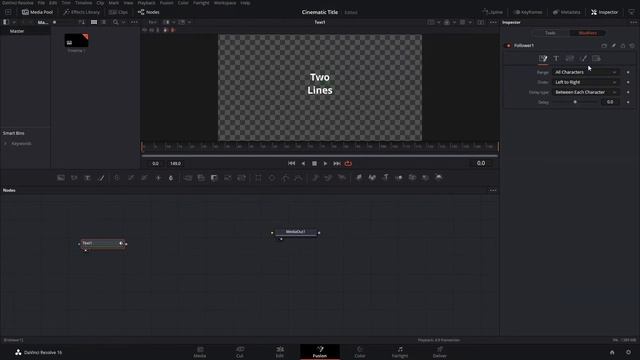Open the Workspace menu
This screenshot has height=360, width=640.
click(x=225, y=3)
